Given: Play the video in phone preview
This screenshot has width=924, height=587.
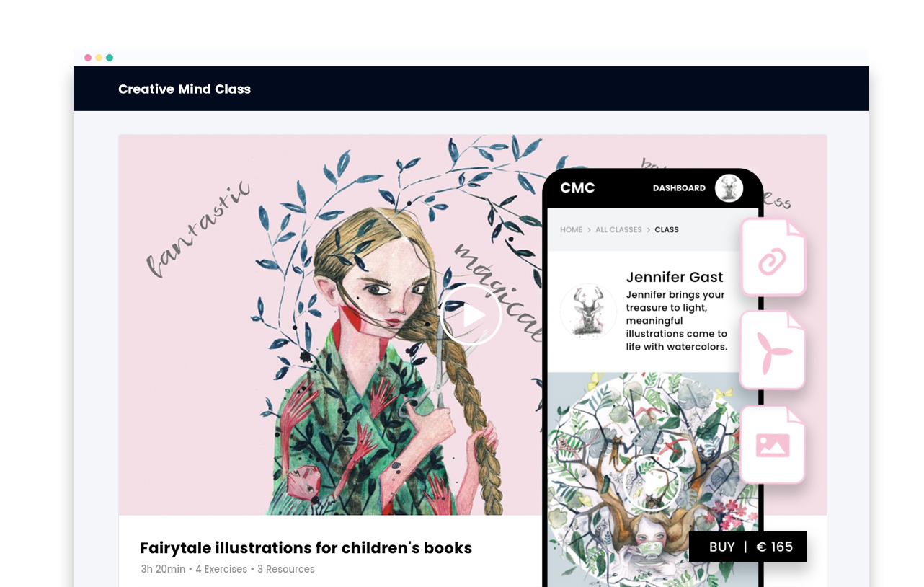Looking at the screenshot, I should (652, 482).
